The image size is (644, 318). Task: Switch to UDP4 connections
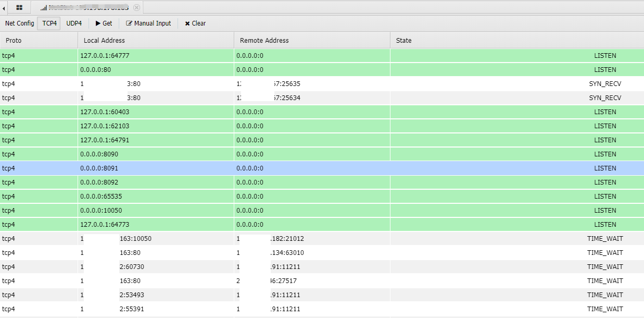coord(74,23)
